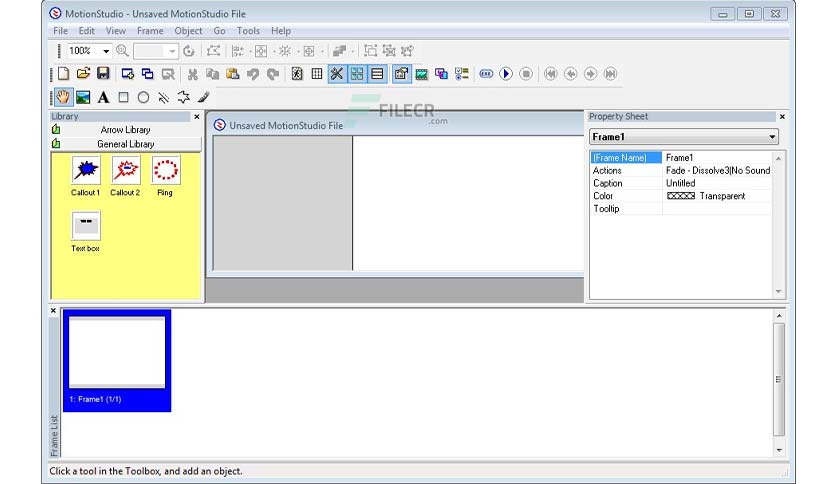Open the Help menu
The height and width of the screenshot is (484, 836).
(x=280, y=31)
